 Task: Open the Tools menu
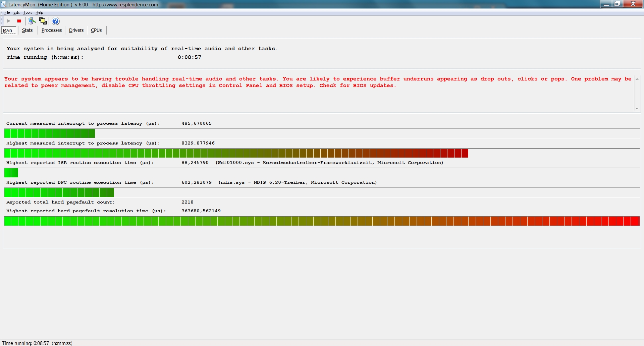click(28, 12)
